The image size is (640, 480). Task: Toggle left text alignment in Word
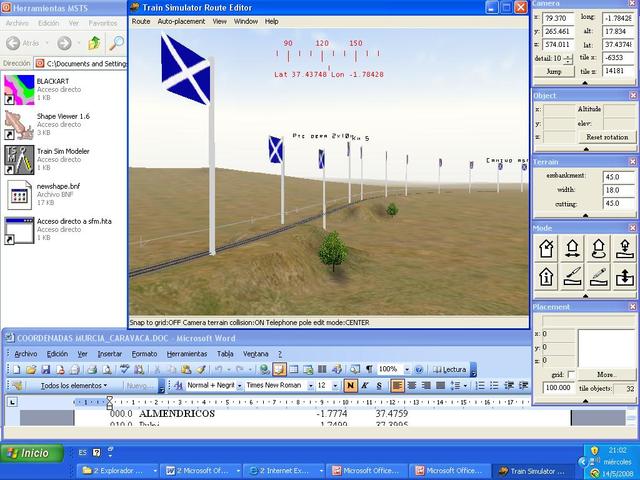[x=397, y=385]
